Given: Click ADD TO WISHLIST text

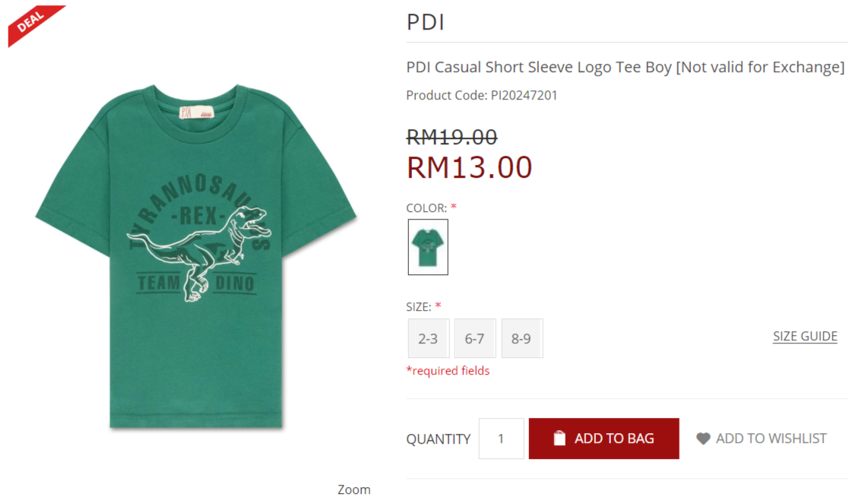Looking at the screenshot, I should coord(771,438).
